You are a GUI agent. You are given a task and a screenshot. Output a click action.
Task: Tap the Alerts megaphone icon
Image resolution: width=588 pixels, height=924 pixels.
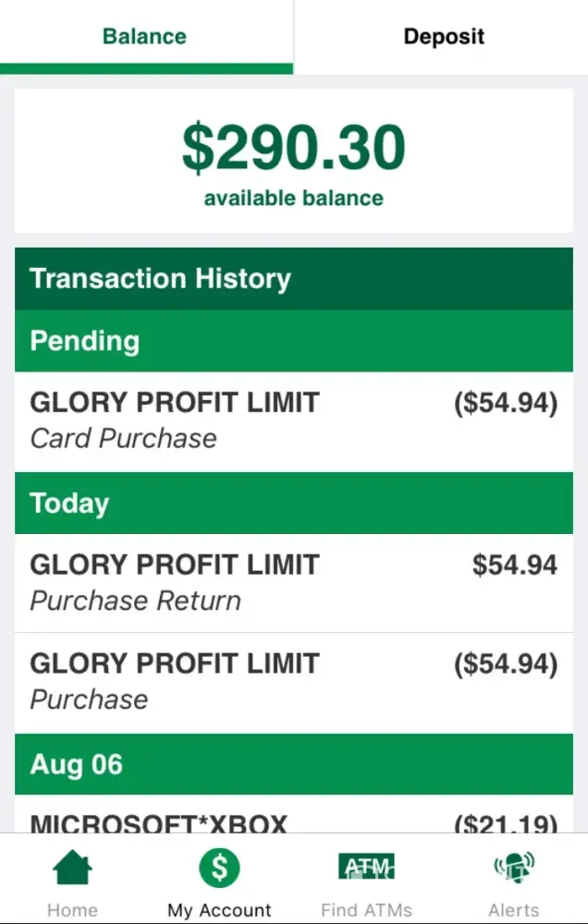[x=513, y=869]
